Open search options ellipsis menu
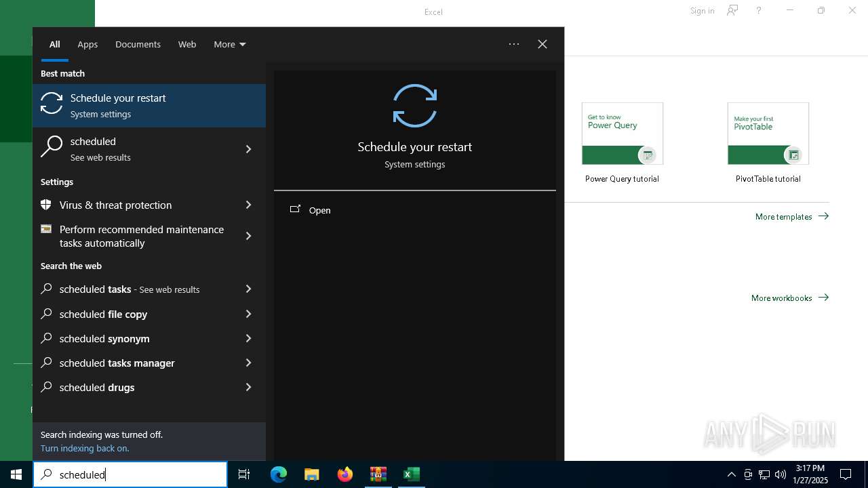Viewport: 868px width, 488px height. (x=514, y=44)
